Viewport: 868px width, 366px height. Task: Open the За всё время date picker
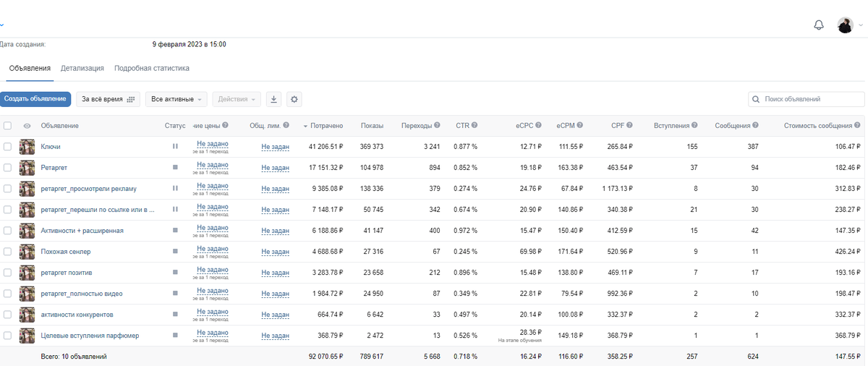[x=109, y=99]
